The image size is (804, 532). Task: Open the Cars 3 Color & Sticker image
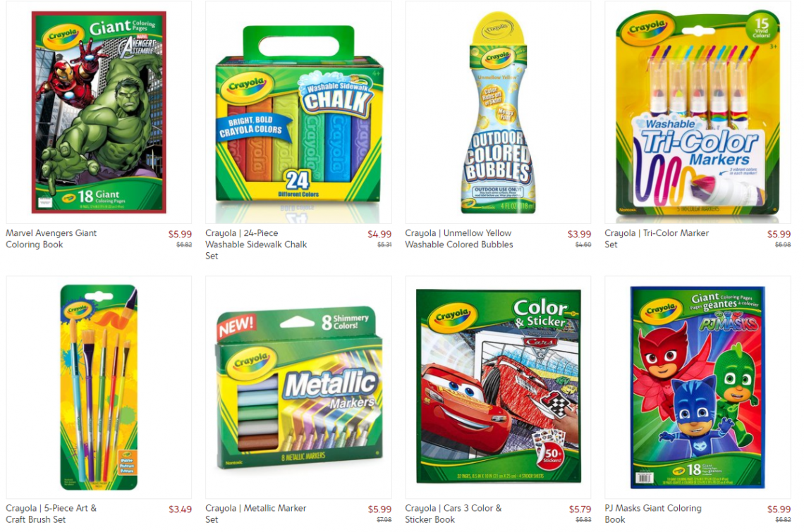click(x=498, y=386)
